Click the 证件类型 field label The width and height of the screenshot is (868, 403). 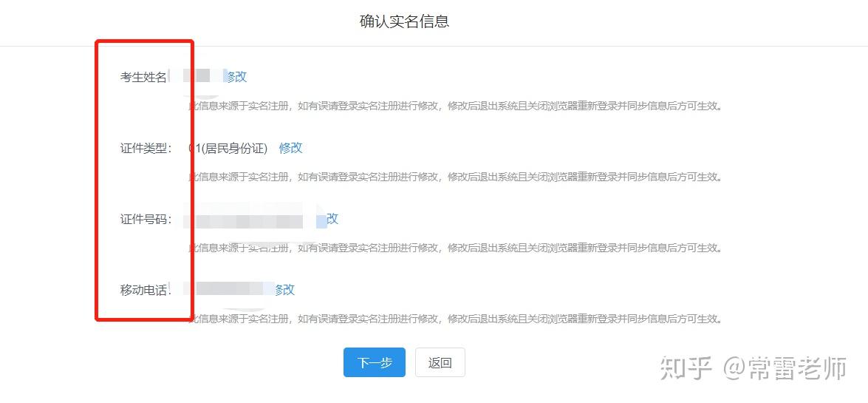point(146,149)
